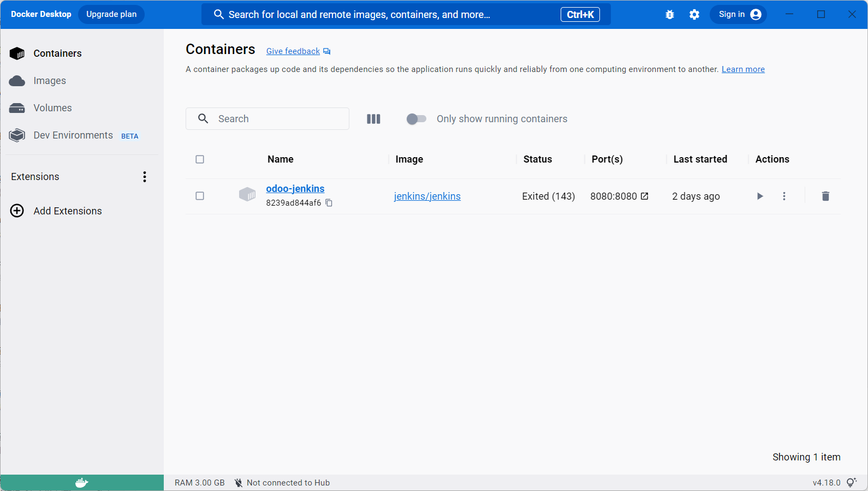Focus the global search field
This screenshot has height=491, width=868.
pyautogui.click(x=406, y=15)
